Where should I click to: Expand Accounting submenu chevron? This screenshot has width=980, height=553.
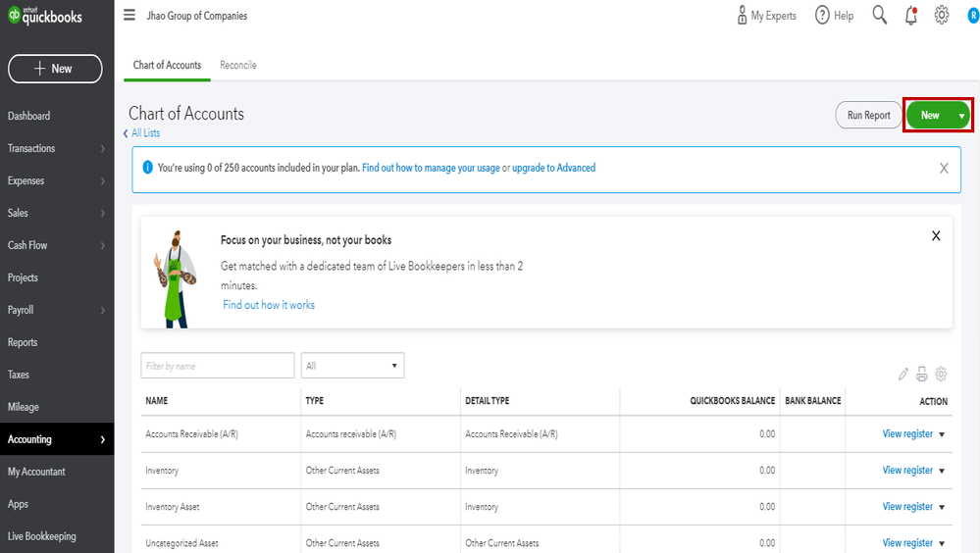[102, 440]
